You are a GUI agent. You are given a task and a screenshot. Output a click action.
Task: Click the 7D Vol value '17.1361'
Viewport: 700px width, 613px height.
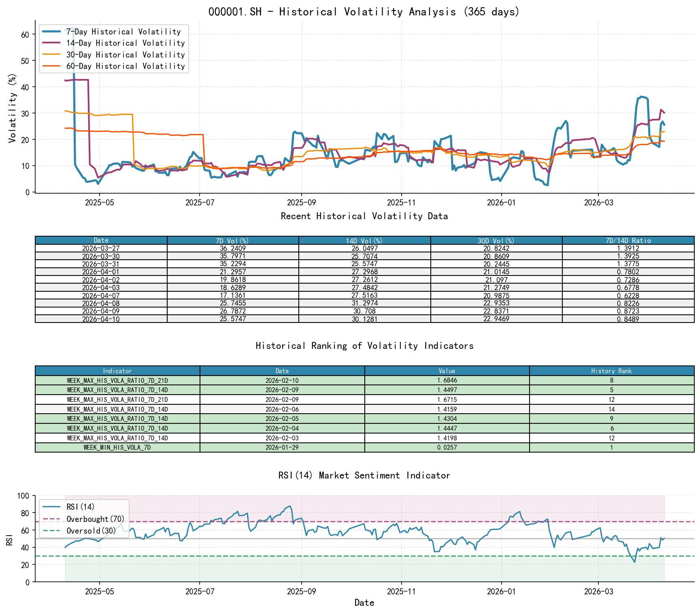[x=233, y=295]
